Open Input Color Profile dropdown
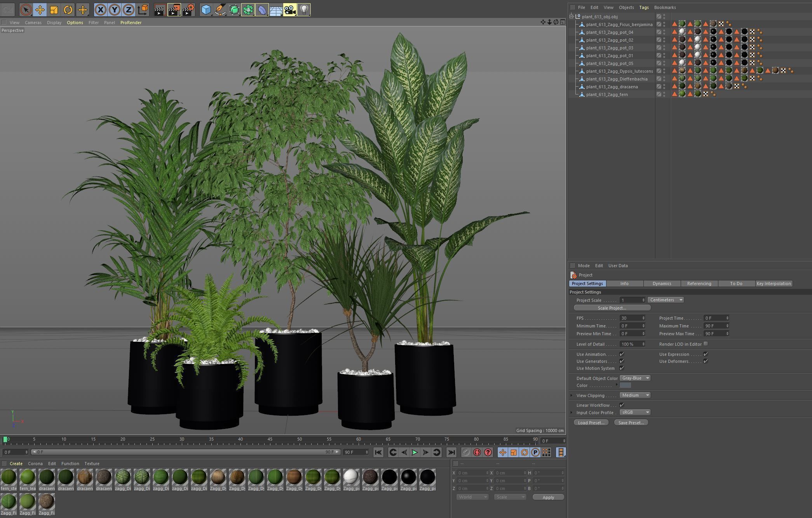 (635, 412)
